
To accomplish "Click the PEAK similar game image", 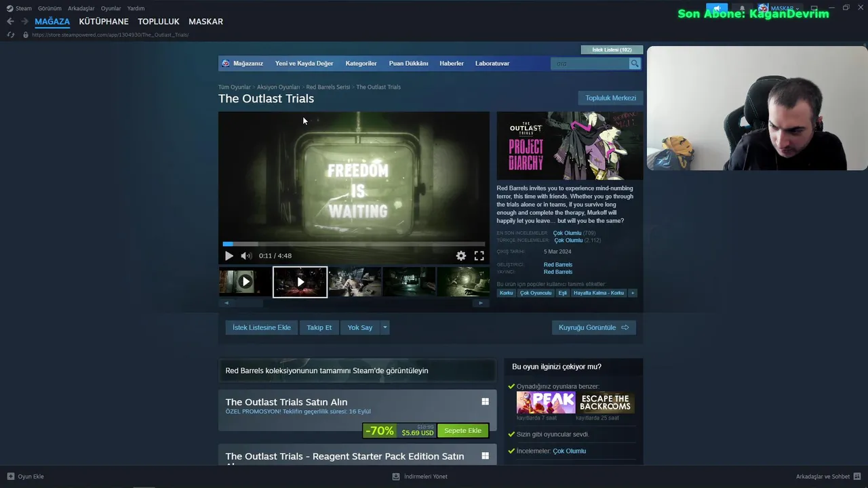I will pos(545,403).
